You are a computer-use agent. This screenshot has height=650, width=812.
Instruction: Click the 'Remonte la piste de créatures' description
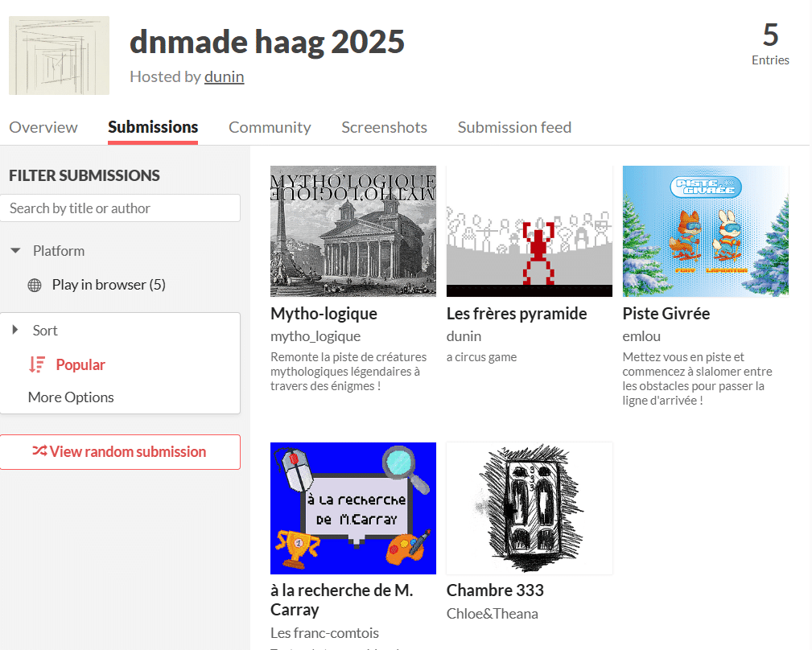[348, 372]
